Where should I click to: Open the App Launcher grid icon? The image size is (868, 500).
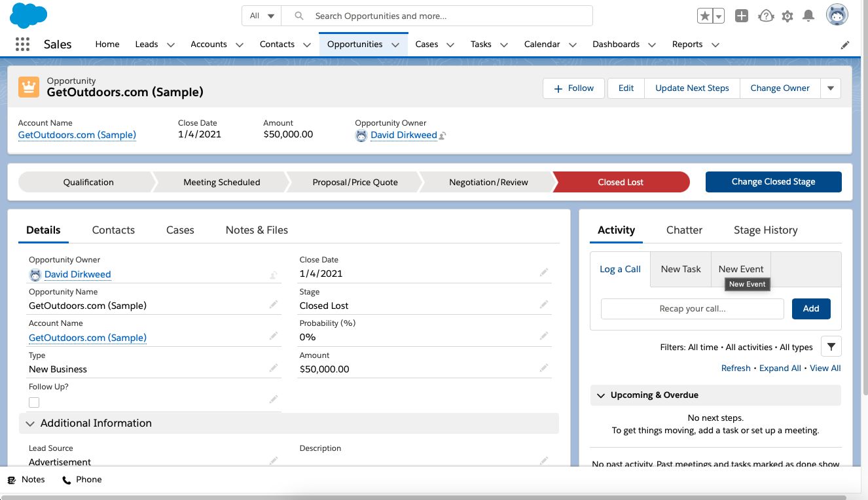tap(22, 44)
